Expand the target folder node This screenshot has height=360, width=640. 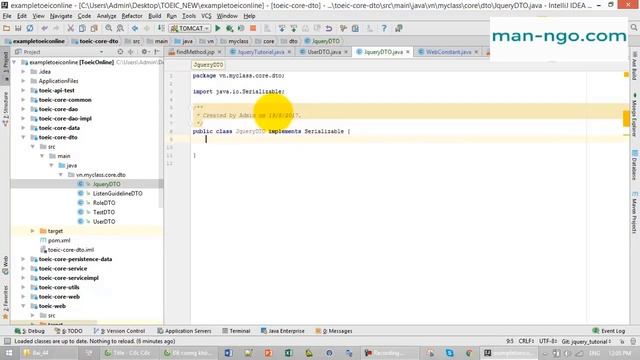[x=33, y=231]
